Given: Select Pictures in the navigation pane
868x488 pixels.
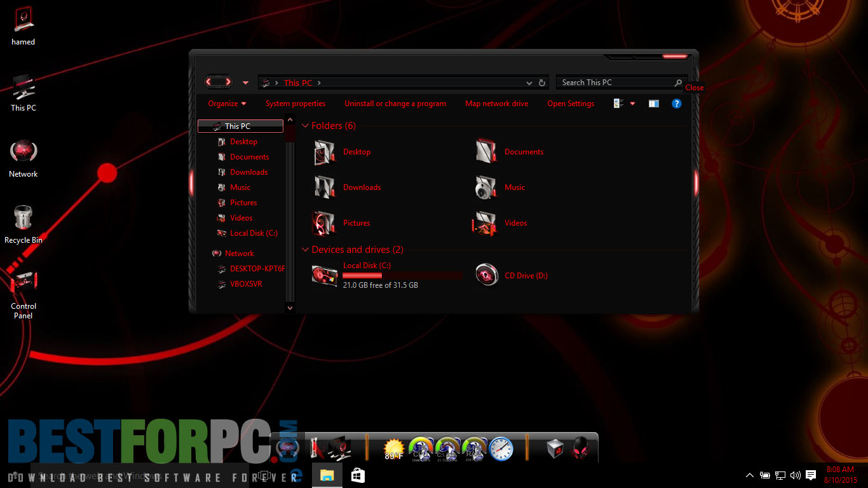Looking at the screenshot, I should point(243,203).
